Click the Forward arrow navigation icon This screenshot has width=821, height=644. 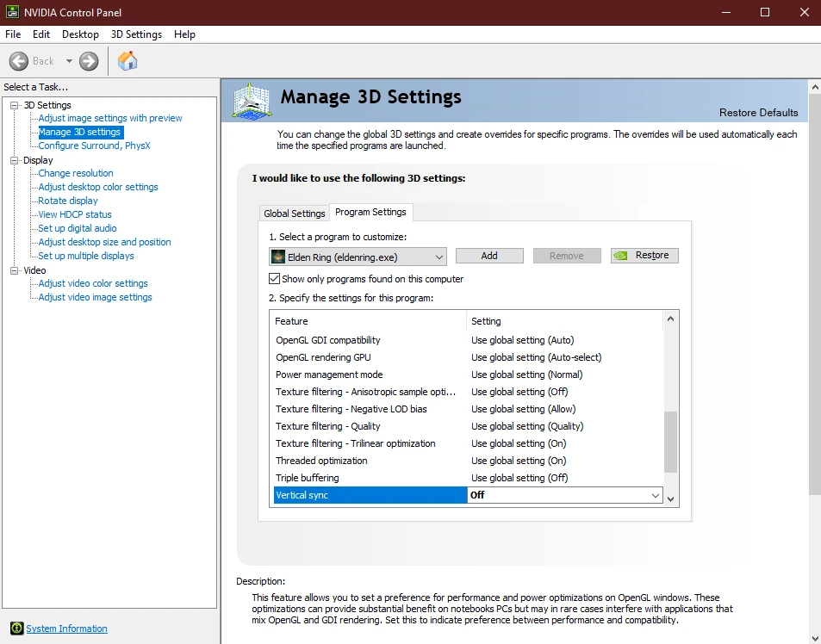(x=89, y=61)
